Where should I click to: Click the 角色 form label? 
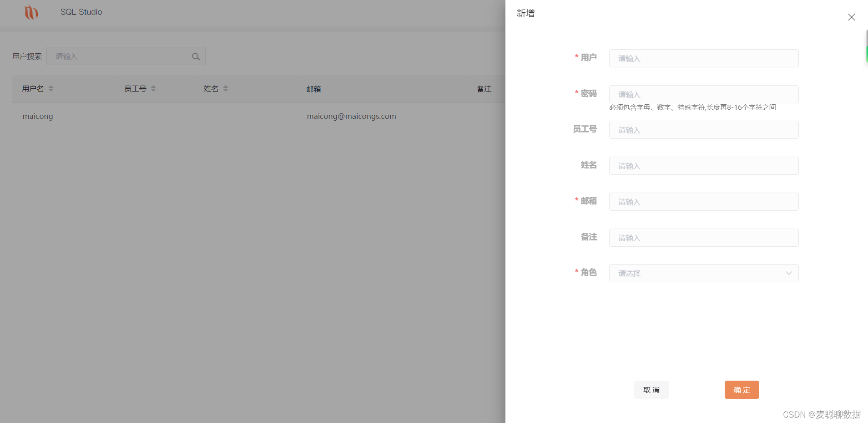588,272
